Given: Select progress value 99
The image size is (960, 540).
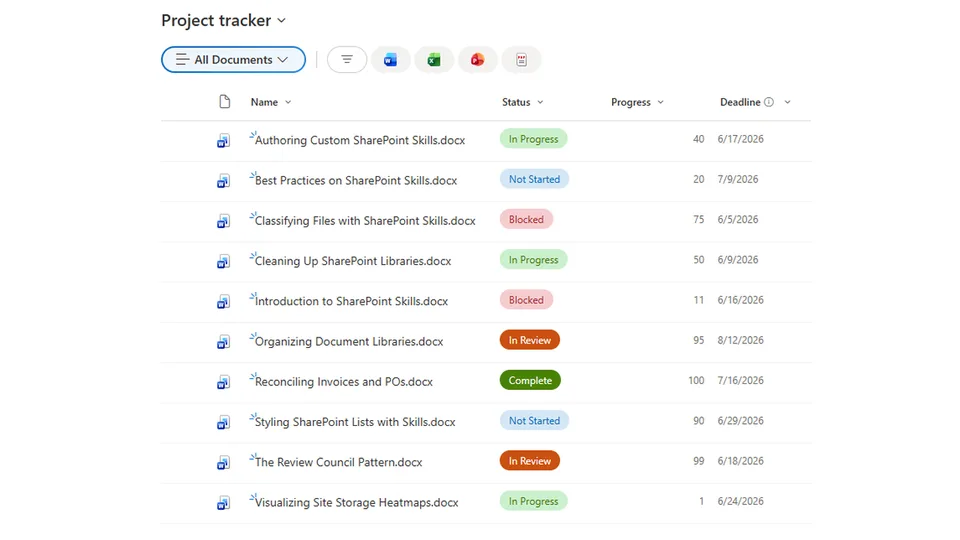Looking at the screenshot, I should coord(699,461).
